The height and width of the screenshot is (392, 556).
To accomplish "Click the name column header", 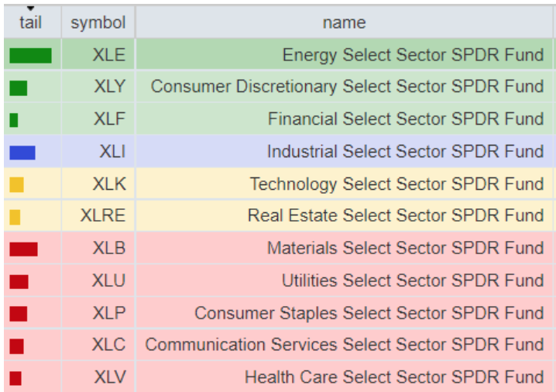I will [x=344, y=22].
